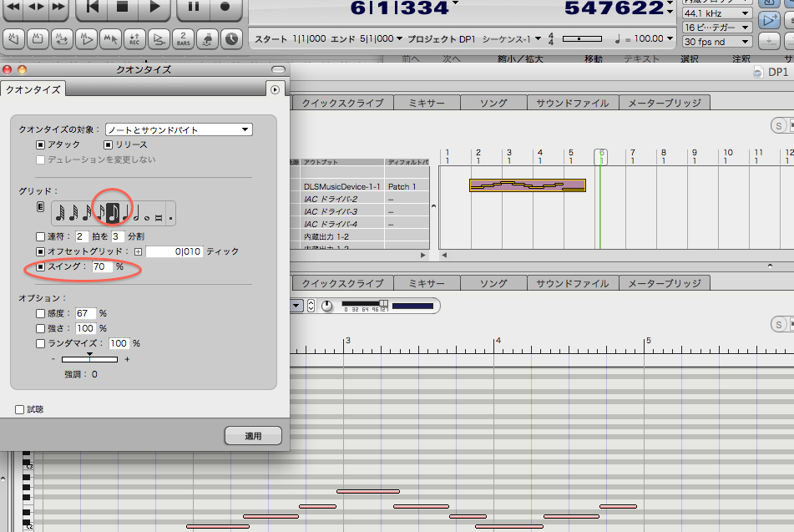Click the swing percentage field showing 70

tap(101, 266)
